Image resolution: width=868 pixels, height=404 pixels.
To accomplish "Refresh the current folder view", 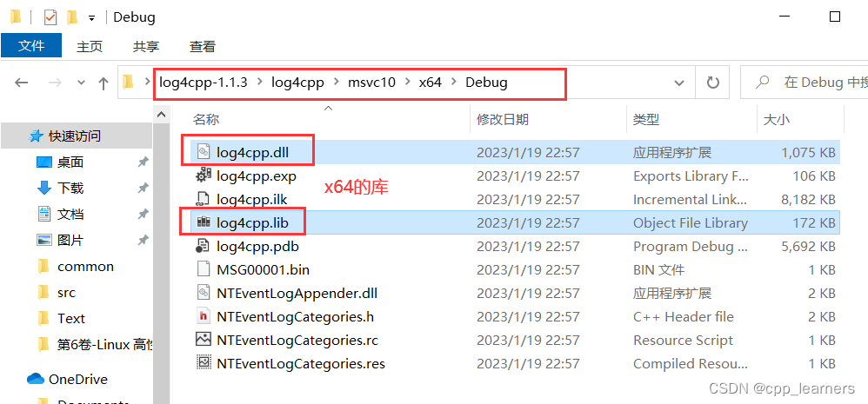I will (x=713, y=83).
